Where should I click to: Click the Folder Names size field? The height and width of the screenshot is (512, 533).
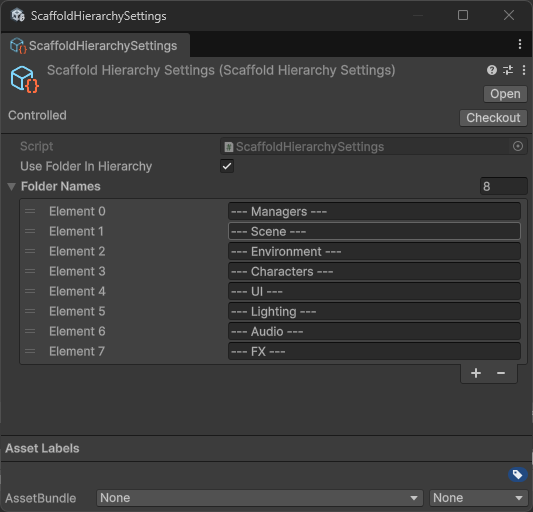(x=503, y=186)
